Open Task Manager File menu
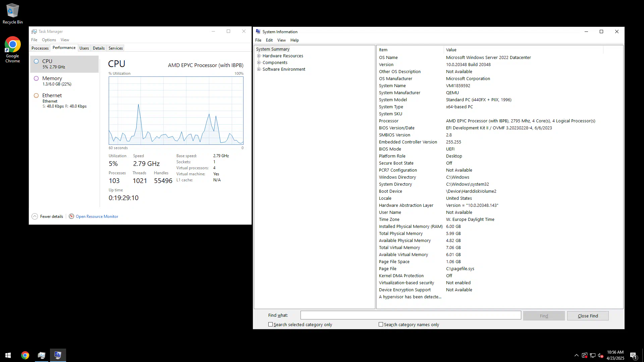 pos(34,40)
